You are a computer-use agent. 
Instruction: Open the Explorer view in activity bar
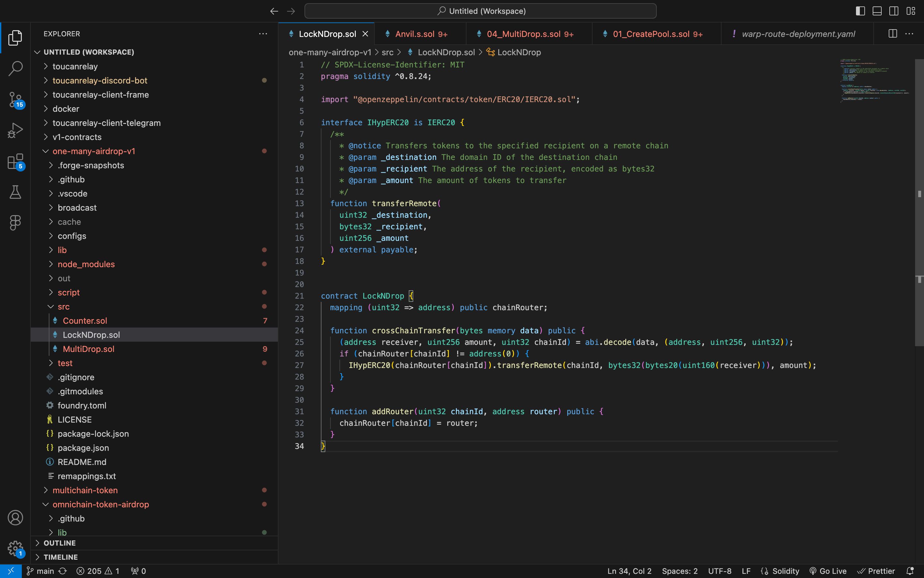point(15,38)
